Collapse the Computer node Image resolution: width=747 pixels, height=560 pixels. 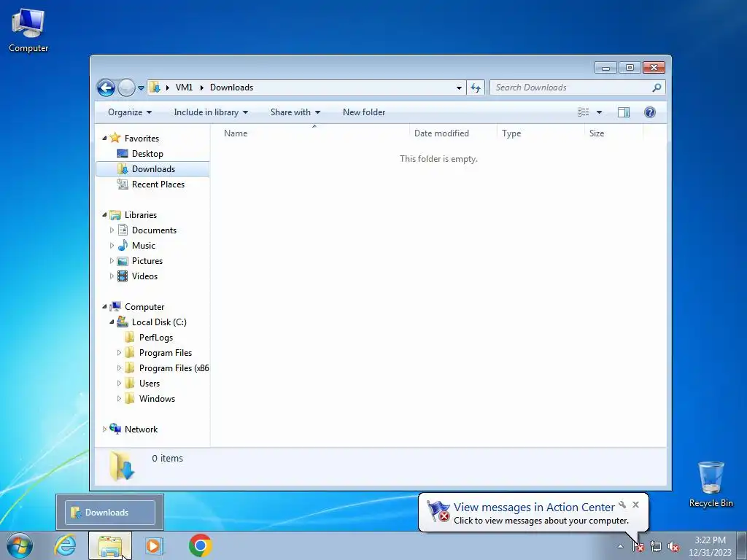(x=104, y=307)
